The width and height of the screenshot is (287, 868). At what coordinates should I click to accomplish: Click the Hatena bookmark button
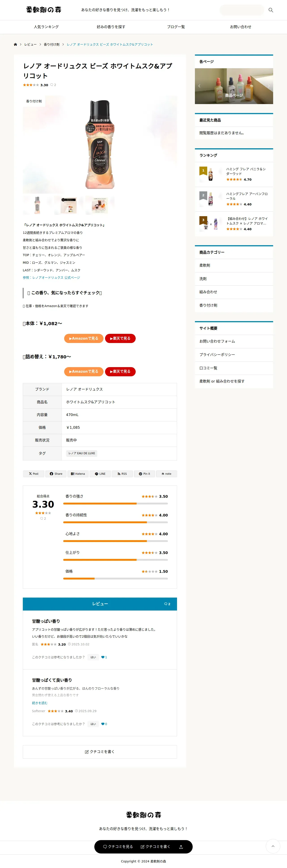point(78,474)
